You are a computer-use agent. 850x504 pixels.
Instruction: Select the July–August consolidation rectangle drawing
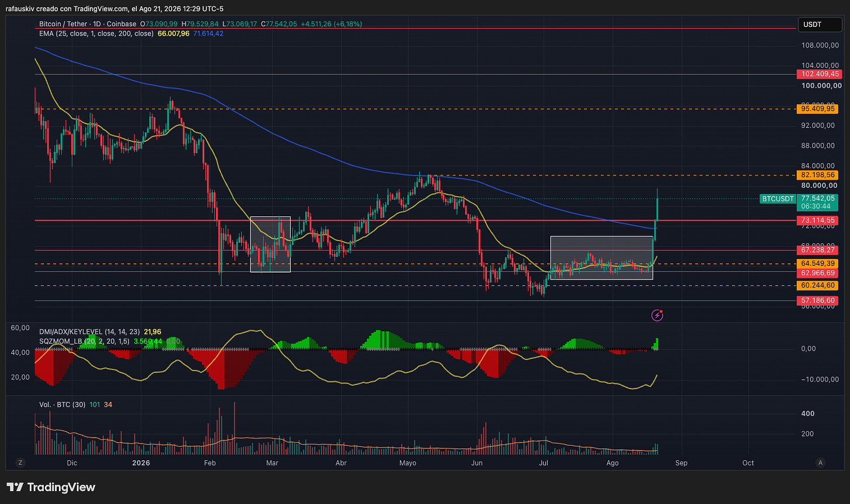(x=601, y=258)
